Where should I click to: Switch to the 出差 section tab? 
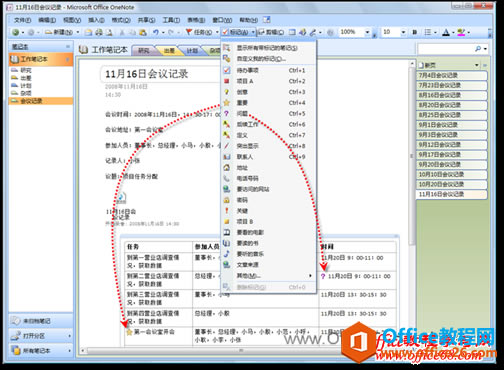point(169,50)
